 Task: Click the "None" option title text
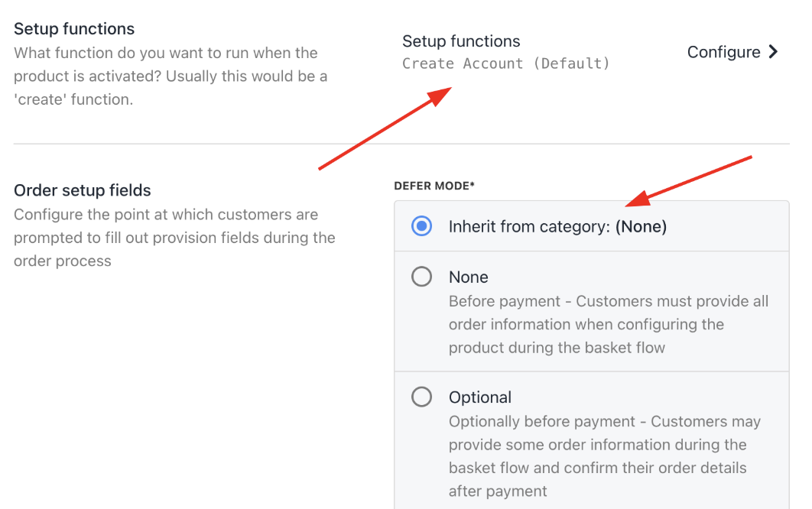pos(468,277)
